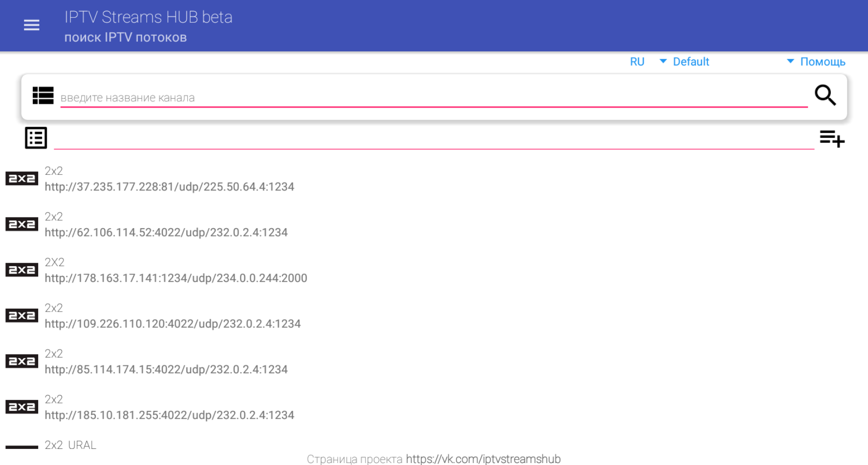
Task: Click 2x2 logo for 85.114.174.15 stream
Action: pos(22,361)
